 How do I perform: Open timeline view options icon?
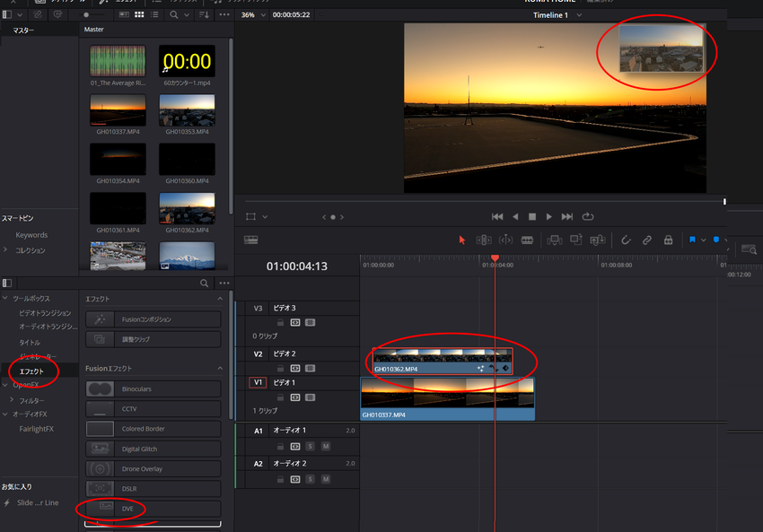[x=251, y=240]
